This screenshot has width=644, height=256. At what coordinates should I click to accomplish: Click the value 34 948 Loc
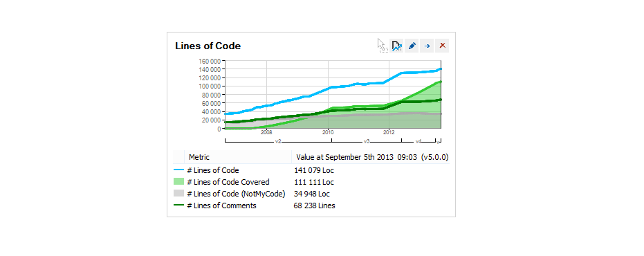pos(312,194)
